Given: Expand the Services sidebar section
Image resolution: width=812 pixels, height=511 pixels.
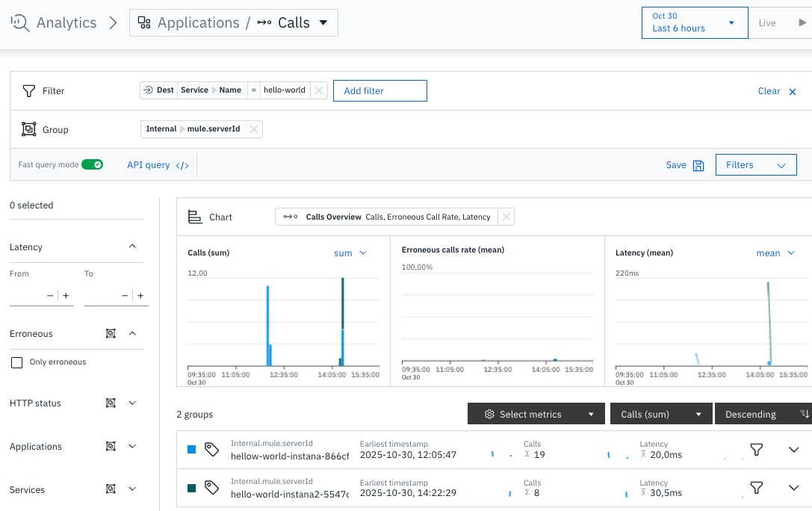Looking at the screenshot, I should coord(132,489).
